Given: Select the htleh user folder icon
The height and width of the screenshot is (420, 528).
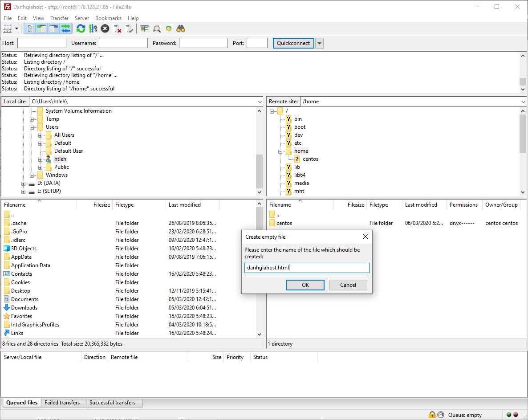Looking at the screenshot, I should [49, 159].
